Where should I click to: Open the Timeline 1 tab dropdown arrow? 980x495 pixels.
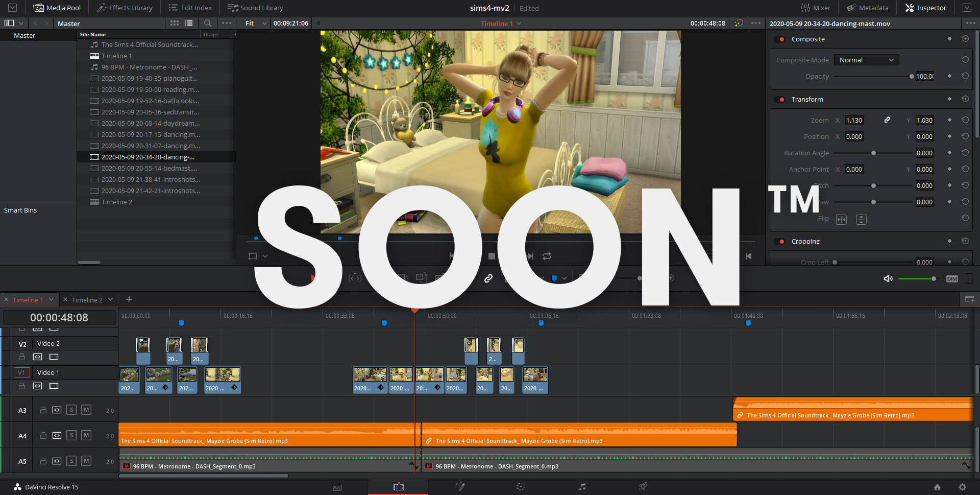point(51,299)
